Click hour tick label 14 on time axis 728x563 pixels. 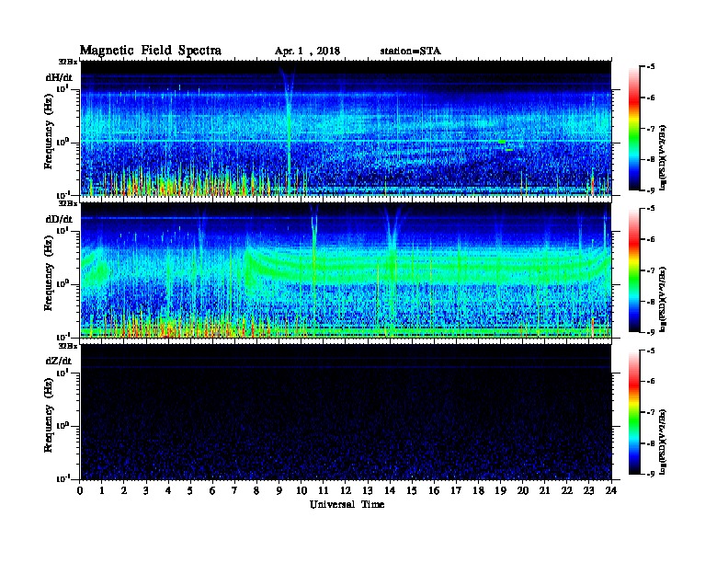[390, 490]
